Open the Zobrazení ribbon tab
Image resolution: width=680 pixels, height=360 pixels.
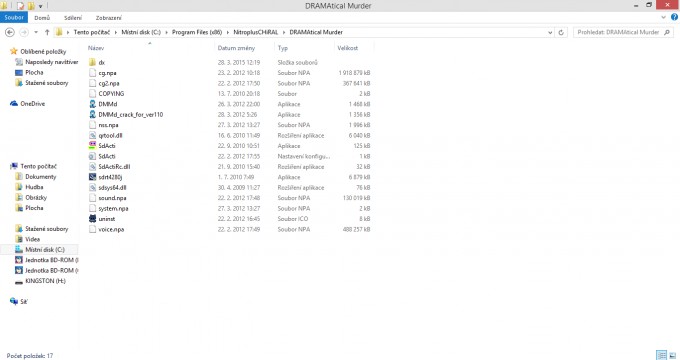(108, 18)
